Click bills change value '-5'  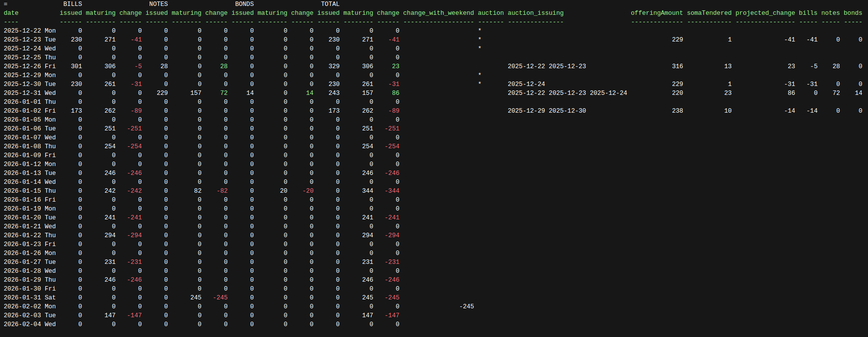click(138, 66)
